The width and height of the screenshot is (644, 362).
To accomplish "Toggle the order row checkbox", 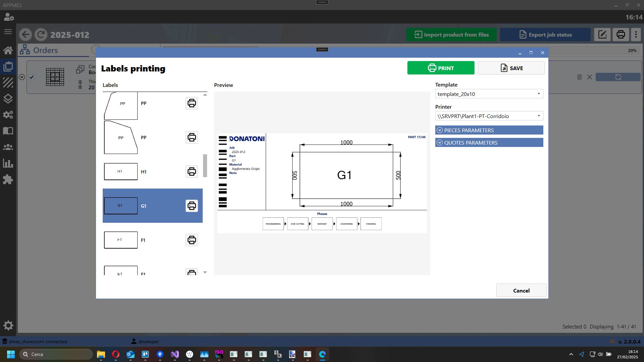I will tap(32, 77).
